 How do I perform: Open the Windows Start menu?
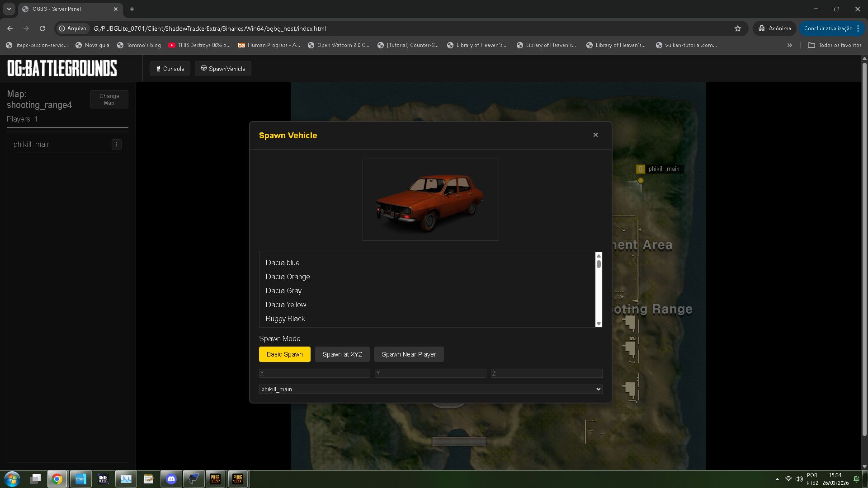12,479
